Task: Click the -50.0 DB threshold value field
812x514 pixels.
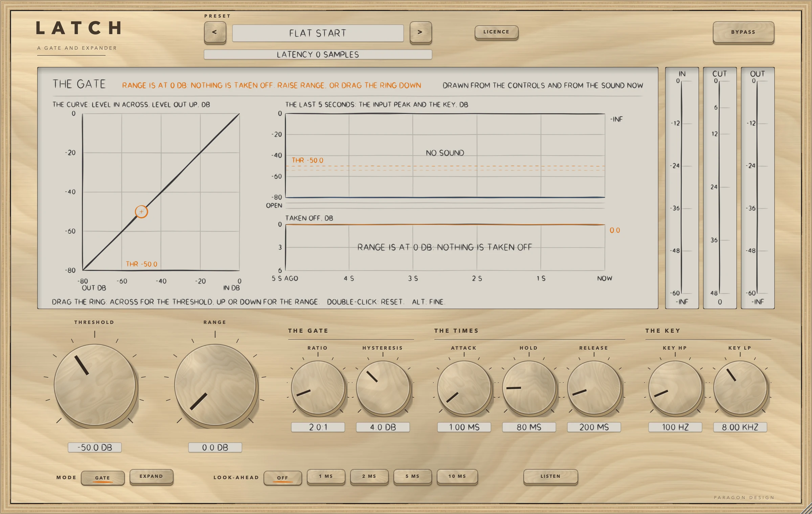Action: point(95,447)
